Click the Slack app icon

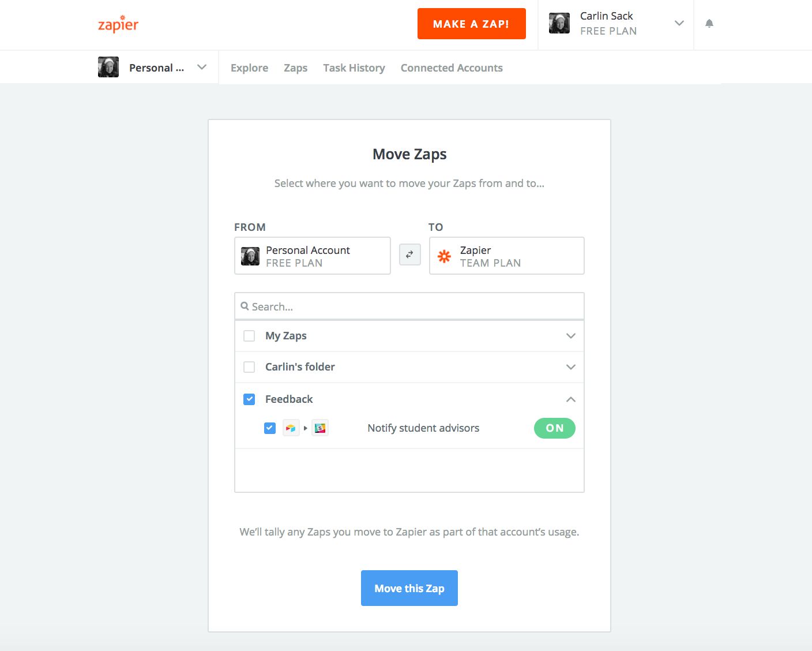click(x=320, y=428)
